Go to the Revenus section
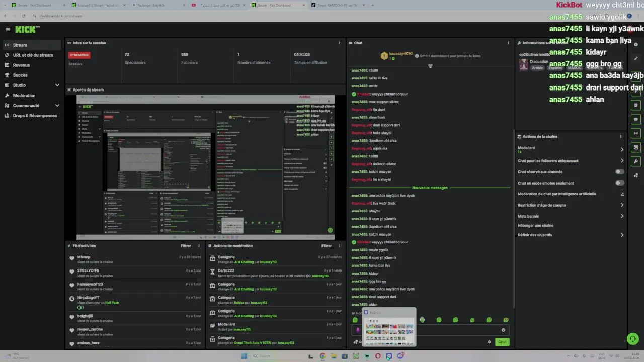The width and height of the screenshot is (644, 362). click(32, 65)
